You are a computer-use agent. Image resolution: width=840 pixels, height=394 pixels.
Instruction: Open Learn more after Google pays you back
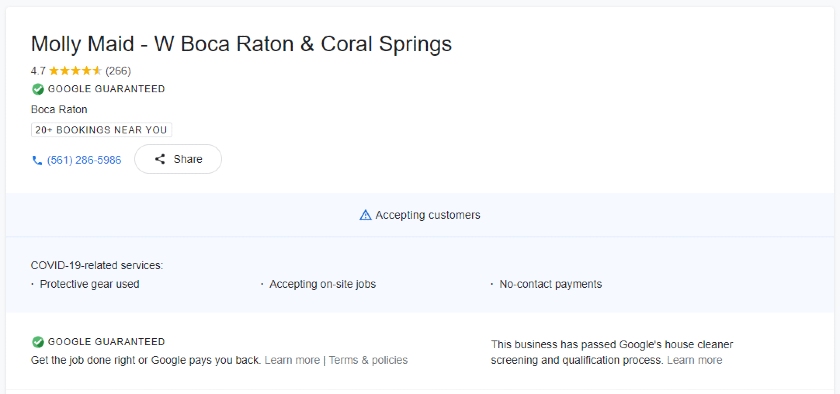[x=292, y=360]
